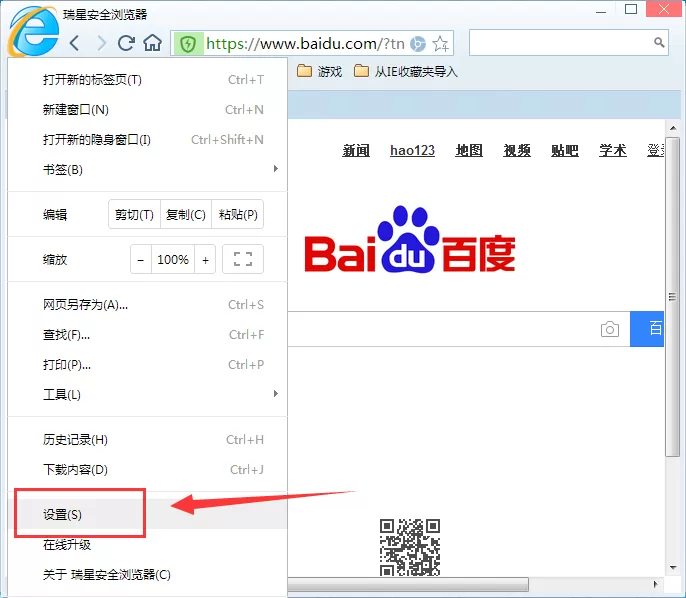
Task: Open 设置(S) from menu
Action: (x=147, y=514)
